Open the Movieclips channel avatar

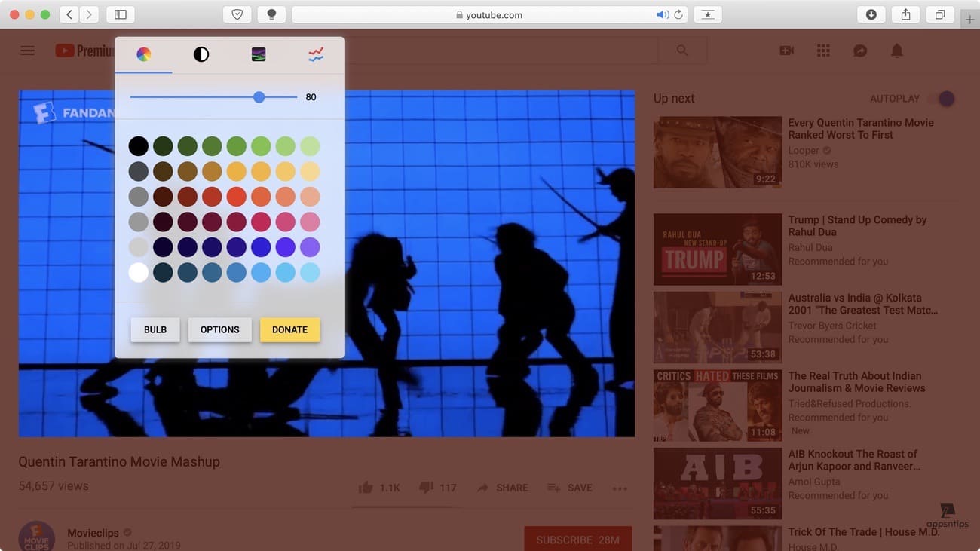click(x=36, y=536)
